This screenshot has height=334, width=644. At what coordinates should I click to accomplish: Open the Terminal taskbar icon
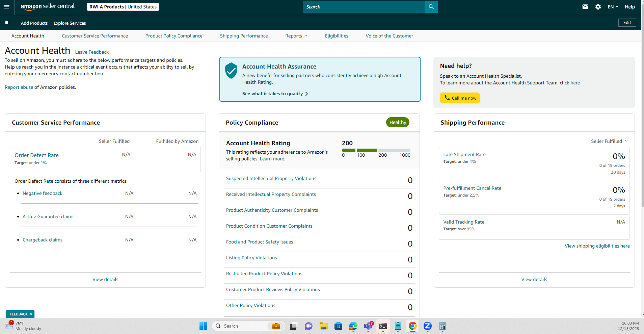(383, 326)
